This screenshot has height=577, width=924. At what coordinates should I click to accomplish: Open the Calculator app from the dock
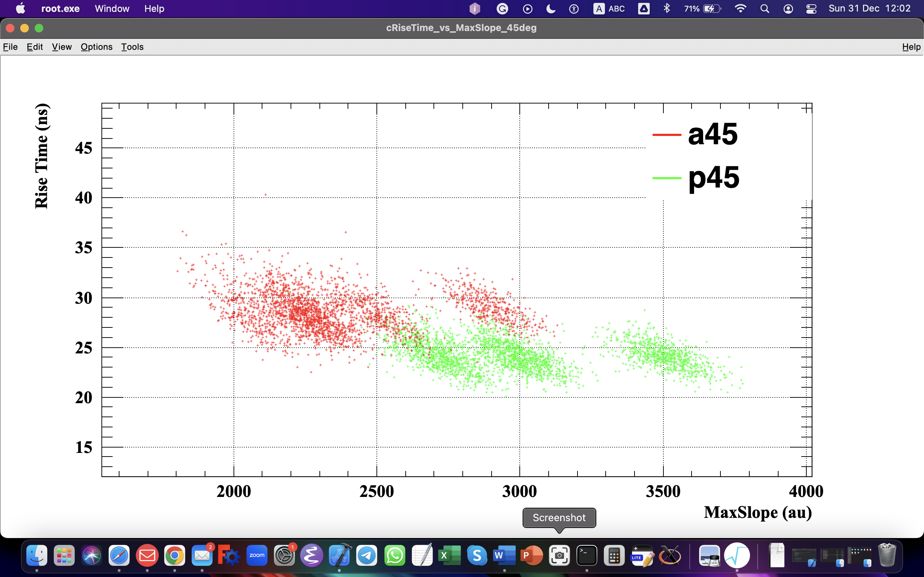614,555
